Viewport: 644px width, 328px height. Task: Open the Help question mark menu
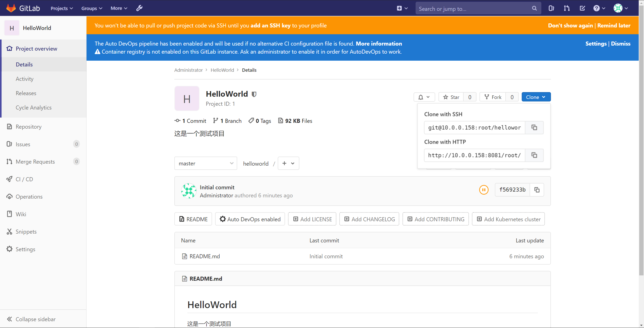click(x=599, y=8)
